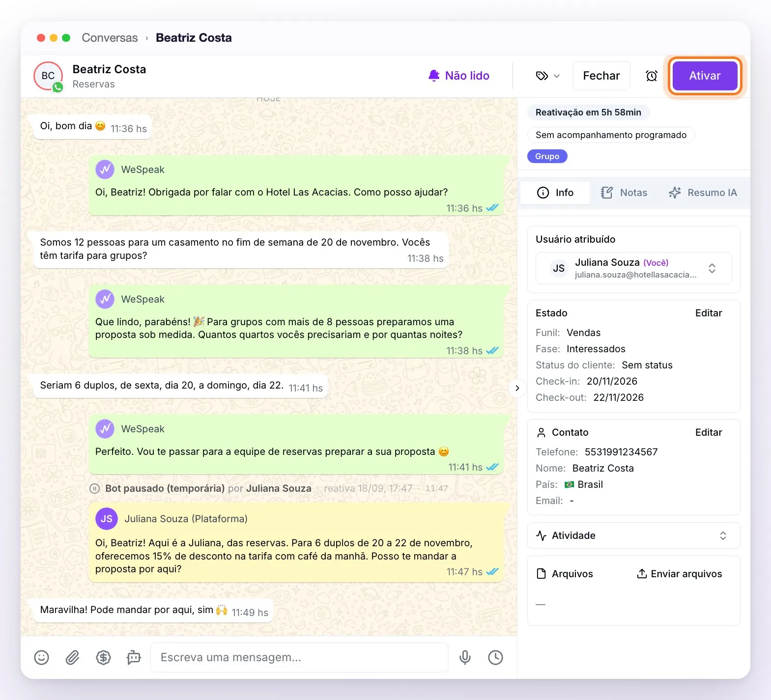Open the bot templates icon
The height and width of the screenshot is (700, 771).
point(134,657)
